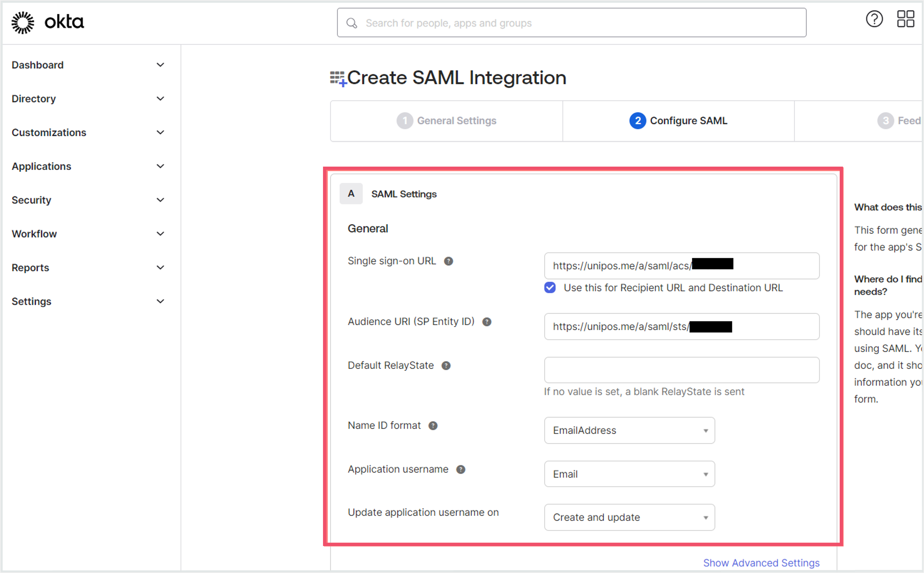Open the Application username Email dropdown
This screenshot has height=573, width=924.
click(x=629, y=474)
